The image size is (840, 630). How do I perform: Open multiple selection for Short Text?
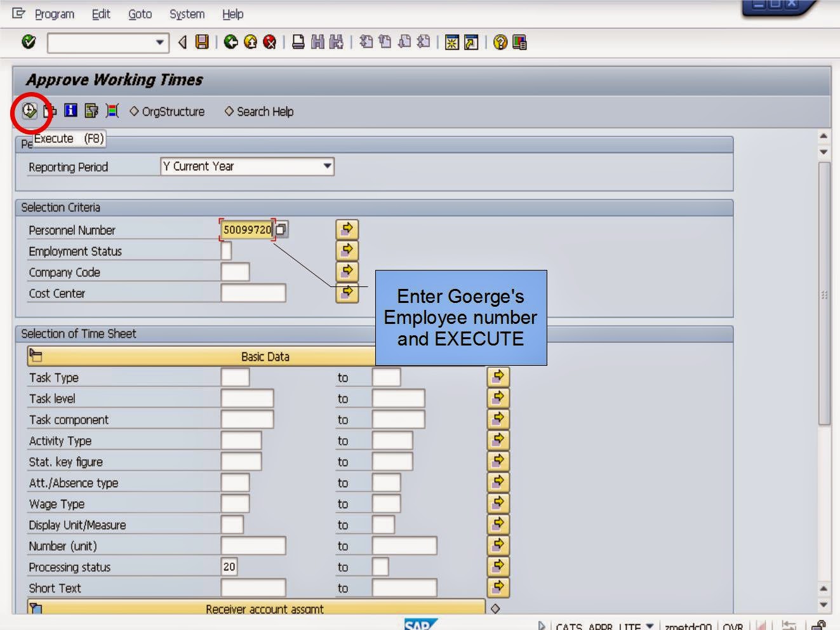[498, 587]
